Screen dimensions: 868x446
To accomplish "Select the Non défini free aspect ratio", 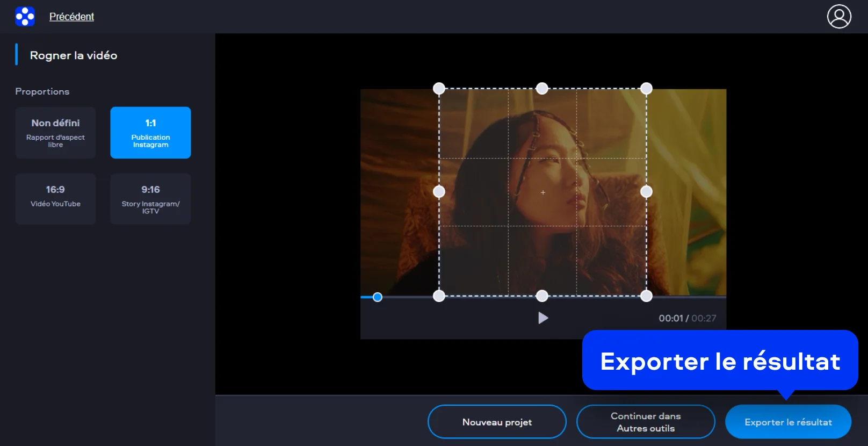I will point(55,133).
